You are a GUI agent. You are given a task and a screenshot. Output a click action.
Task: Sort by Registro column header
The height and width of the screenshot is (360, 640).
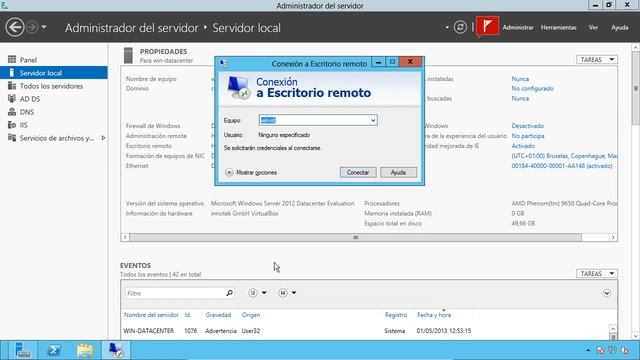point(396,315)
